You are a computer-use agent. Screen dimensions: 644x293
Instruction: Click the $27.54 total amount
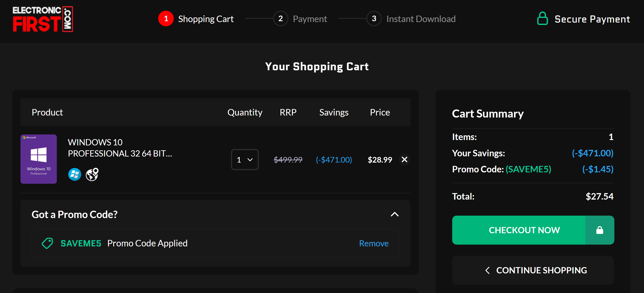tap(599, 196)
